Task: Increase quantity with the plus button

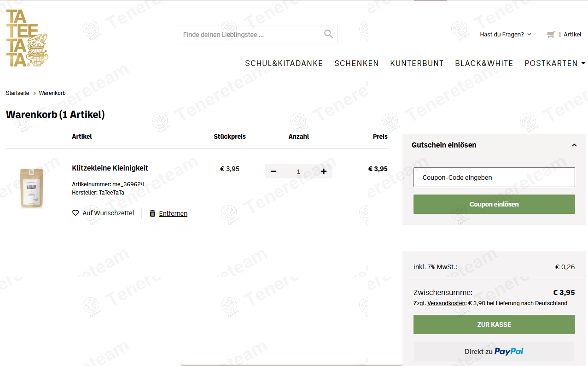Action: 324,171
